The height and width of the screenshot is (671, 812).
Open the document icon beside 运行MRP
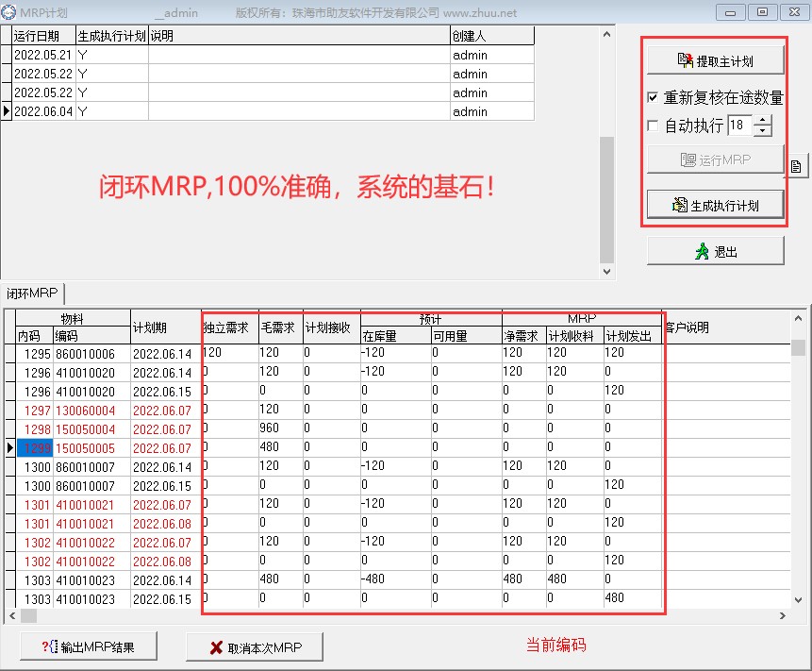[797, 166]
